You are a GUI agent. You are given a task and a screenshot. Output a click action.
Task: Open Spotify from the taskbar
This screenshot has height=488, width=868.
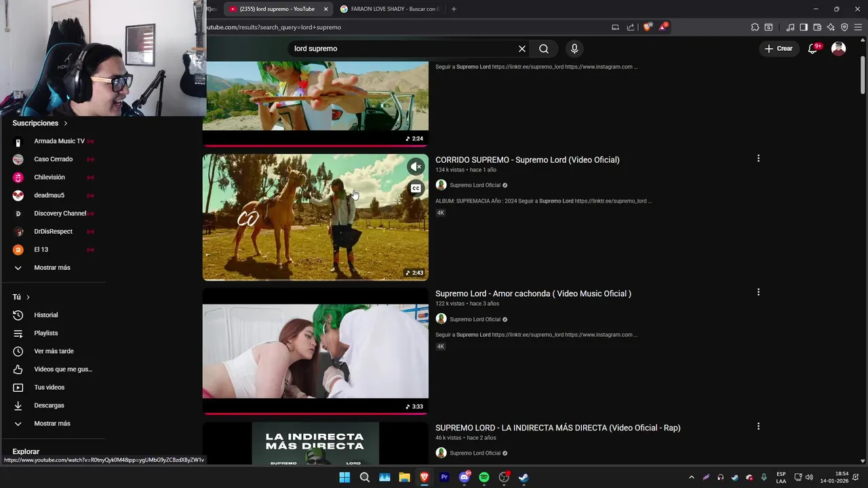pos(484,477)
